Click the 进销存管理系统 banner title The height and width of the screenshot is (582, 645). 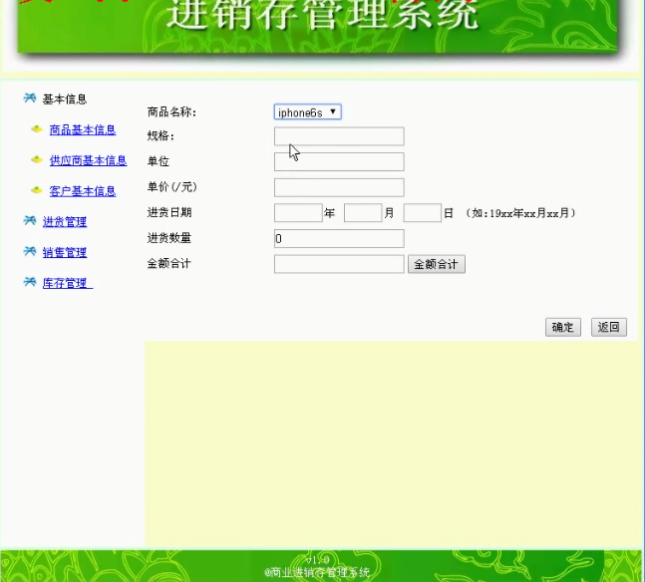click(x=323, y=14)
